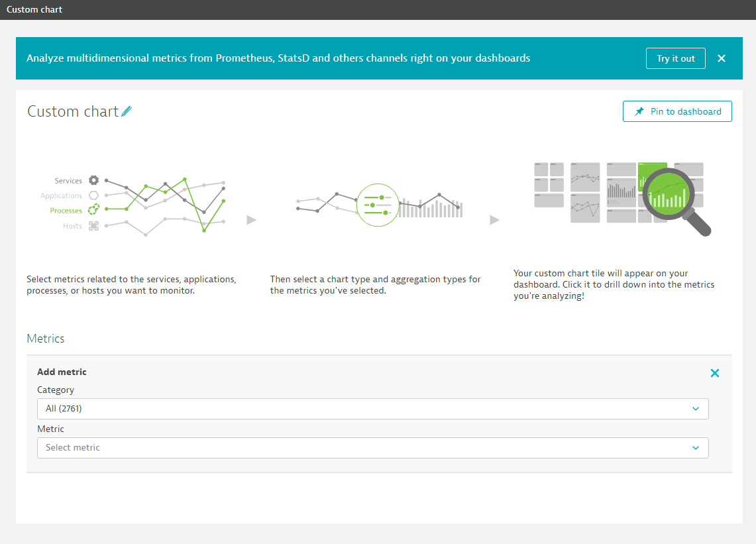
Task: Click the 'Then select a chart type' description
Action: (x=375, y=284)
